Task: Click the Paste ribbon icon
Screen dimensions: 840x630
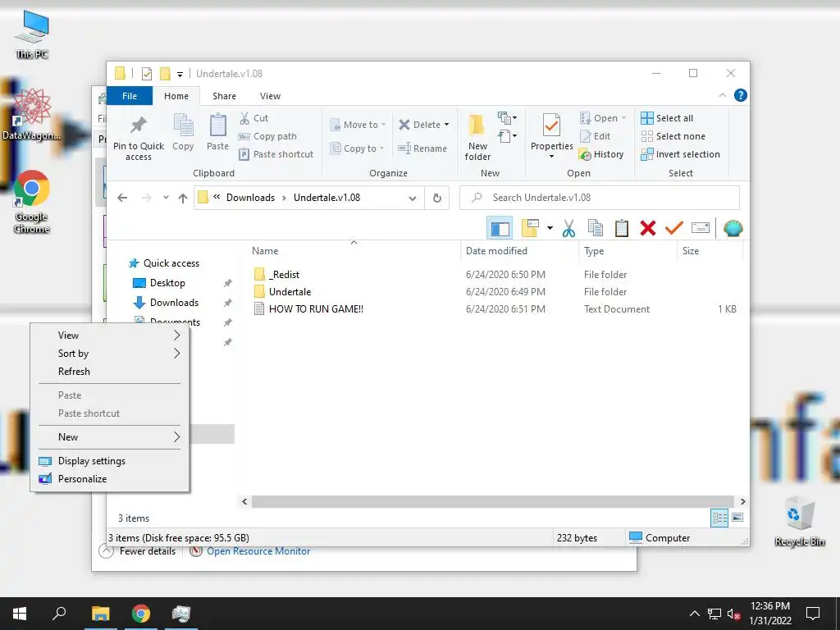Action: 217,125
